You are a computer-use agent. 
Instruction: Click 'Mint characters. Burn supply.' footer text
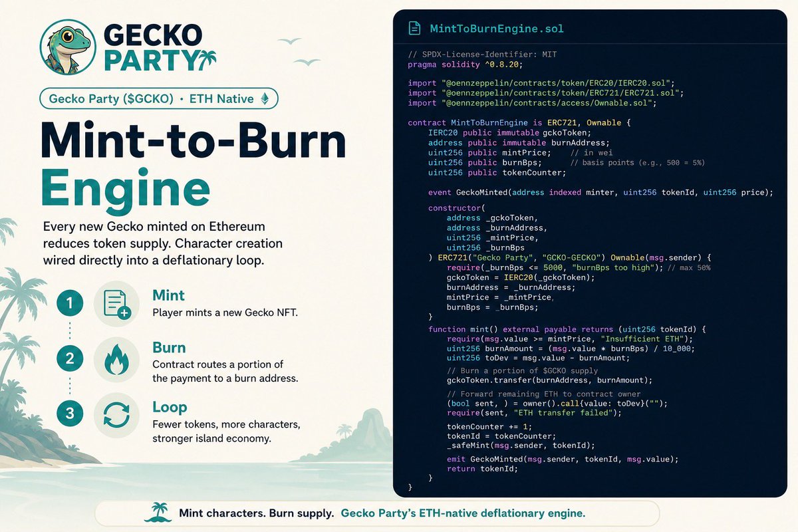(255, 513)
